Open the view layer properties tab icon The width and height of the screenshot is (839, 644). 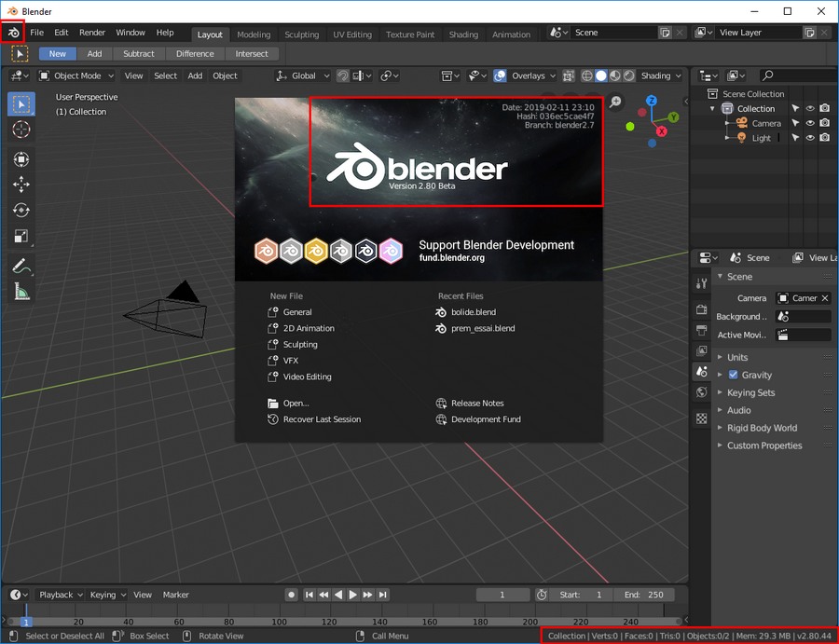(701, 350)
